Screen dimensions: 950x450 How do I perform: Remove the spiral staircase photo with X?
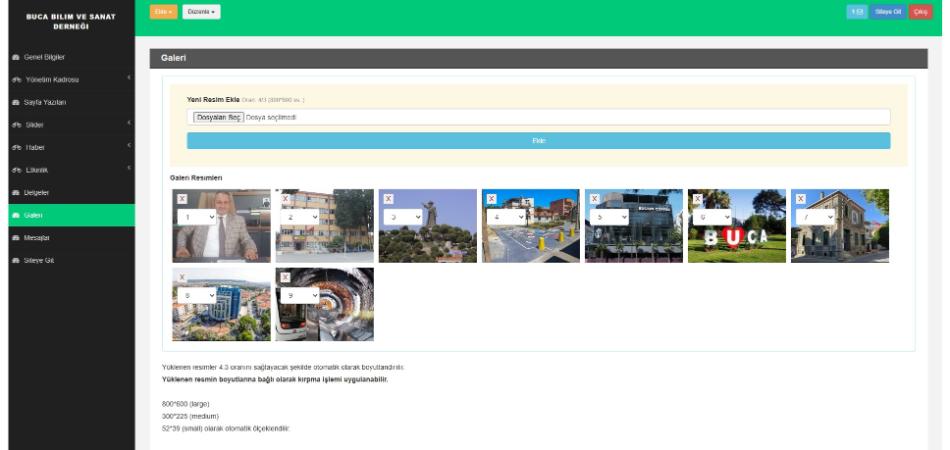click(x=285, y=277)
